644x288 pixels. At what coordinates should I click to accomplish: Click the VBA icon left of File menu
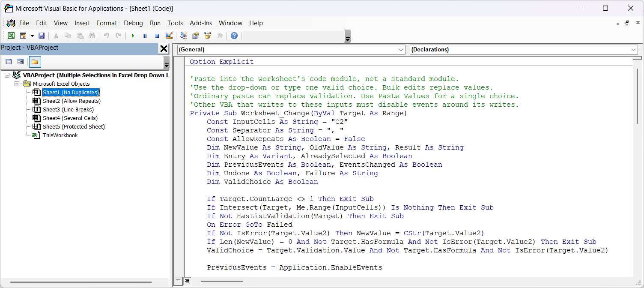11,23
